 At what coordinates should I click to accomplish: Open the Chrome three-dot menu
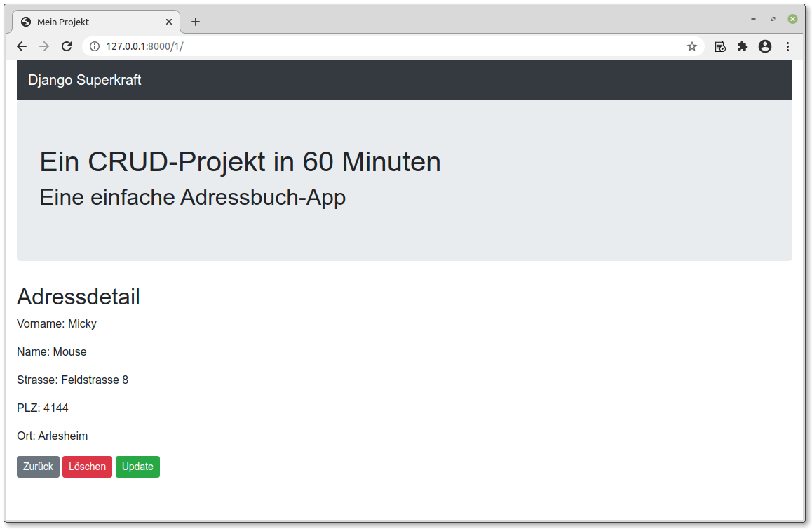[787, 46]
